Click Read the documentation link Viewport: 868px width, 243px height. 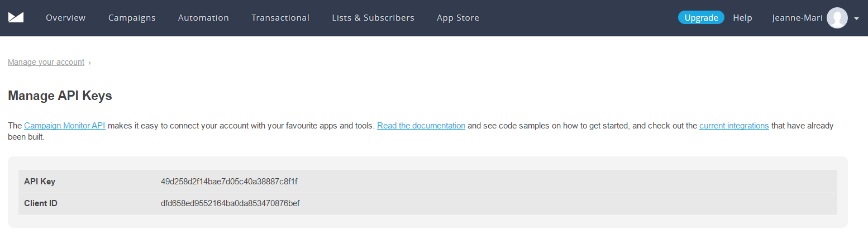(x=421, y=126)
